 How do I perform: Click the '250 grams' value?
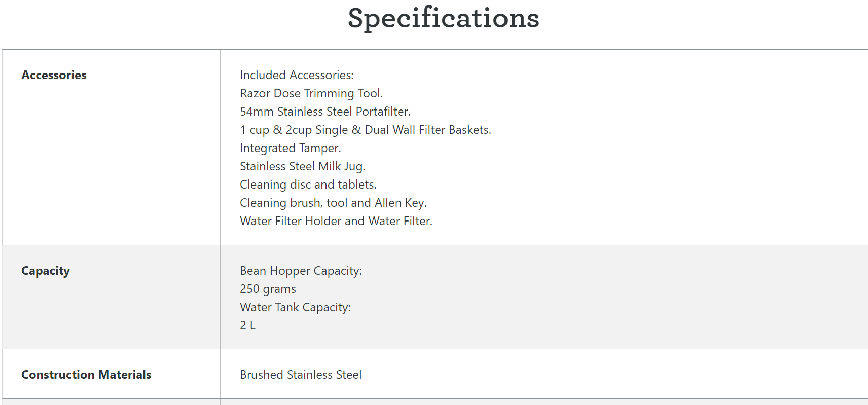click(268, 289)
